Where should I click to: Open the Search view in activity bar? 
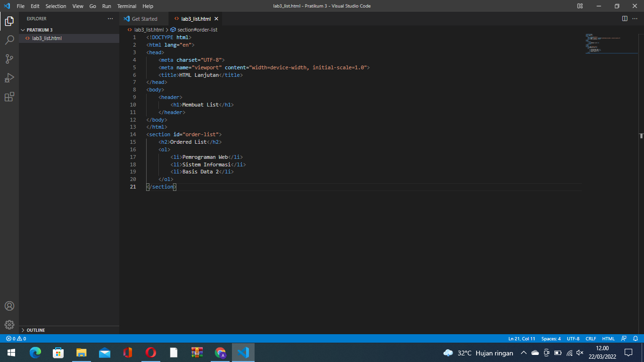click(9, 40)
